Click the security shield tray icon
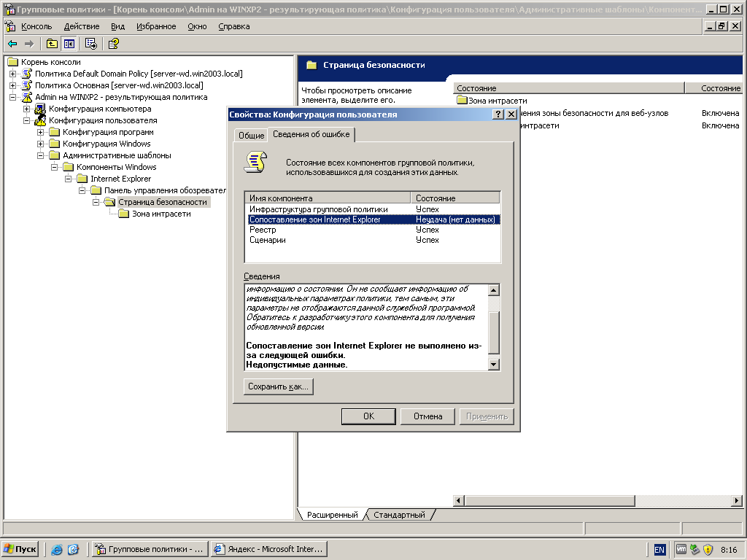This screenshot has height=560, width=747. [x=708, y=550]
